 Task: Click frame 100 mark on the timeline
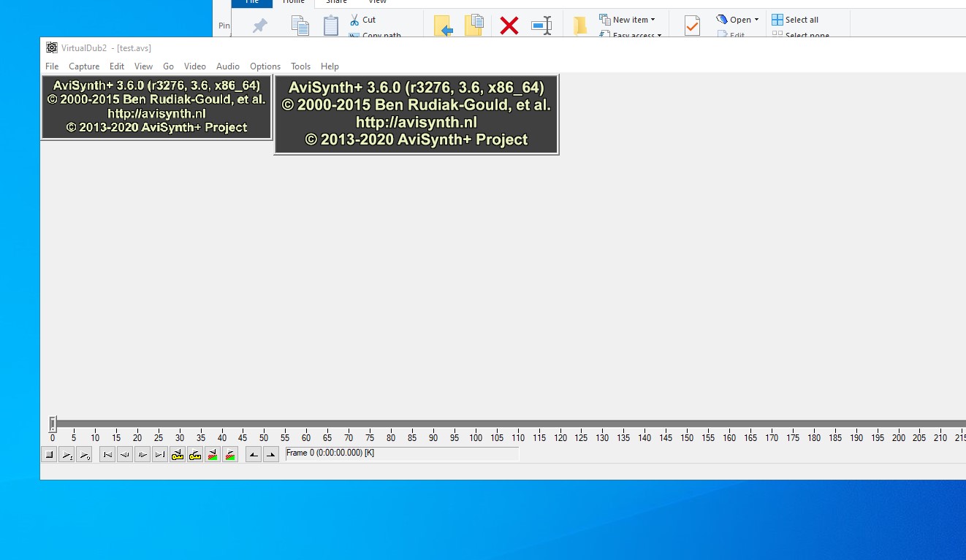coord(476,438)
